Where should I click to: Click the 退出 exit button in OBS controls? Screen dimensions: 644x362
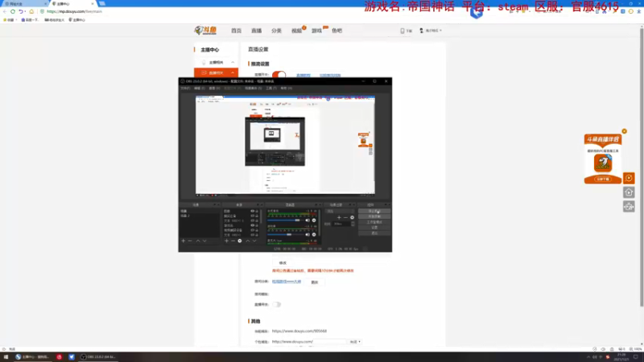(x=374, y=233)
